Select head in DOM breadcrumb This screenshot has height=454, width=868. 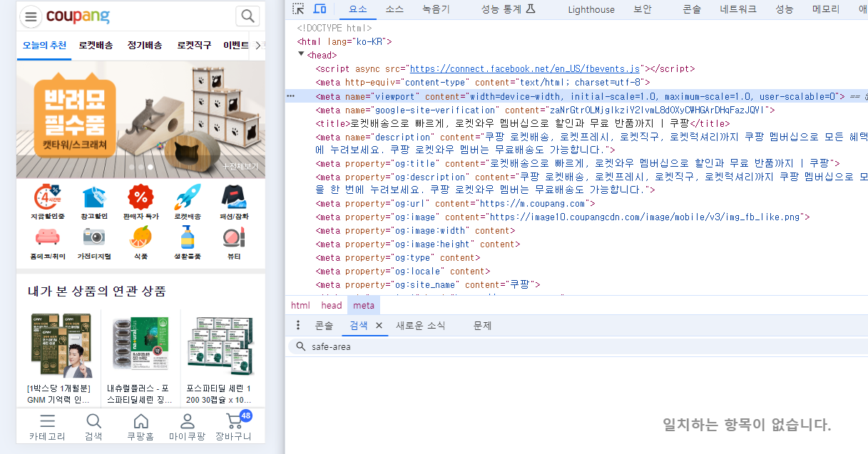(332, 305)
